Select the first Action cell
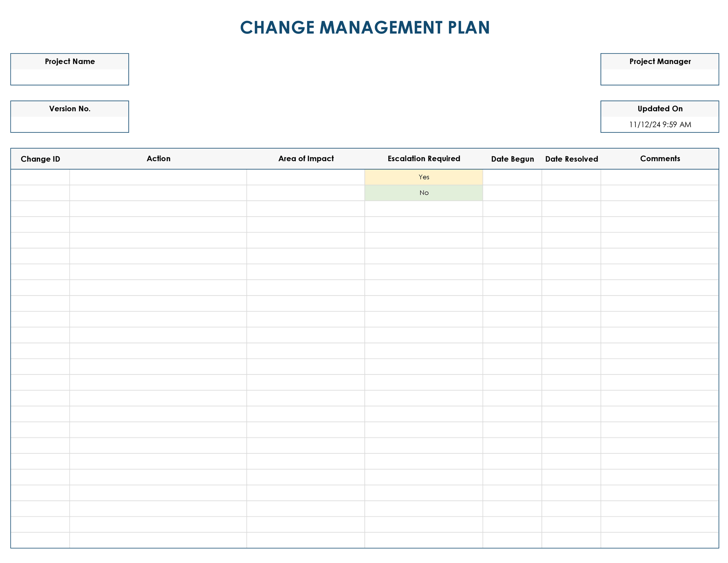Screen dimensions: 728x563 pyautogui.click(x=158, y=177)
